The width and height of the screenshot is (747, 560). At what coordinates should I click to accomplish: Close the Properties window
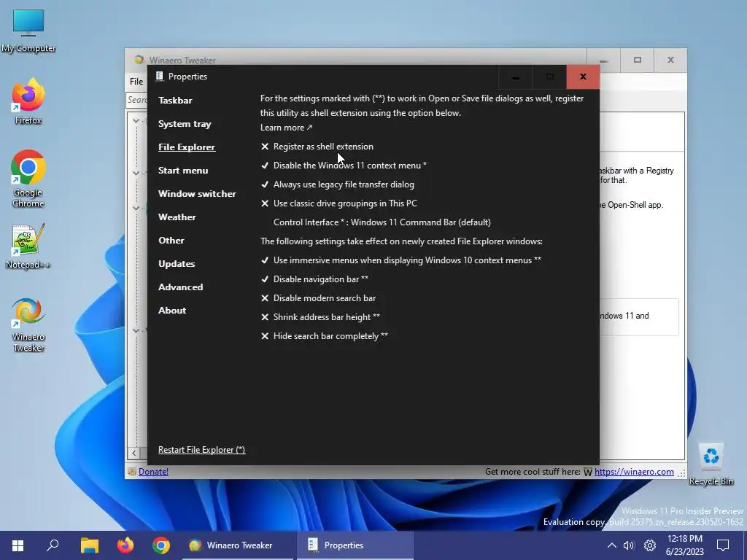coord(583,77)
